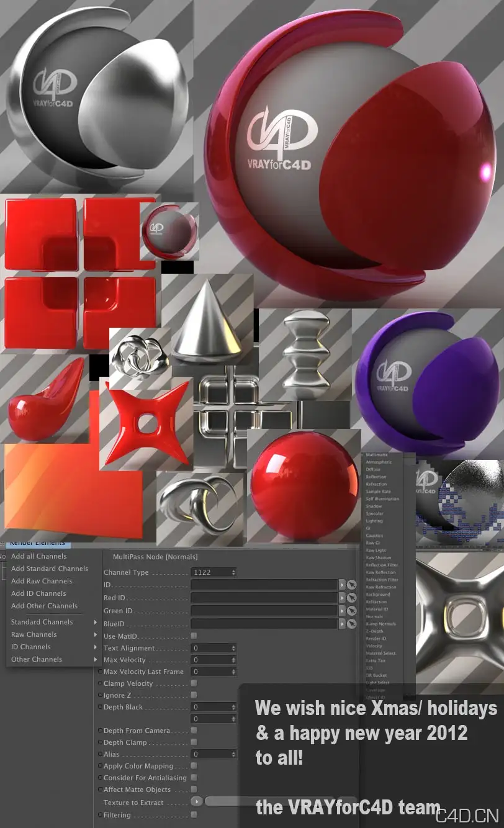Click the keyframe dot beside Clamp Velocity

coord(101,683)
